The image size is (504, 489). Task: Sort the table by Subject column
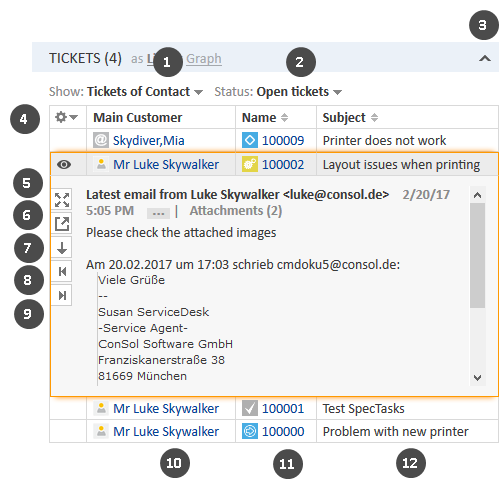pos(374,117)
